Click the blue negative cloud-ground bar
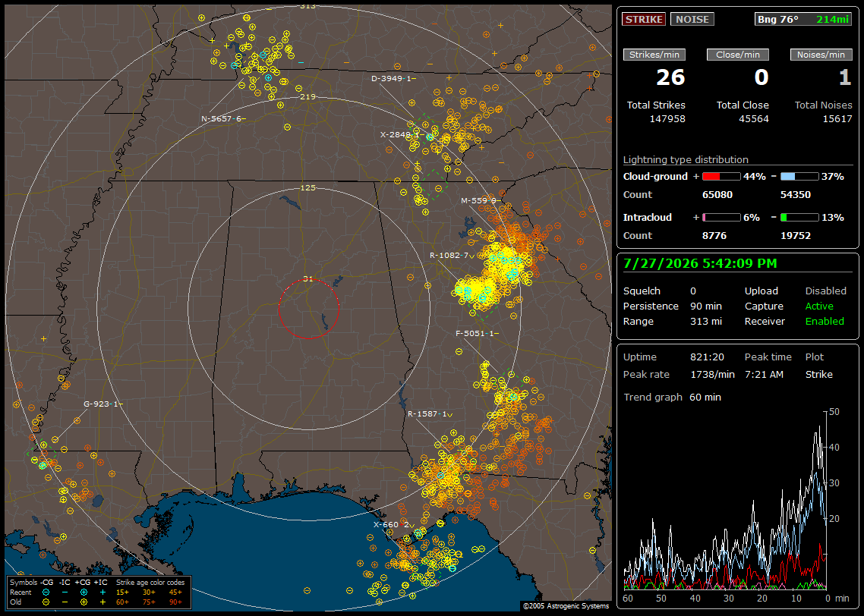864x616 pixels. (x=799, y=177)
